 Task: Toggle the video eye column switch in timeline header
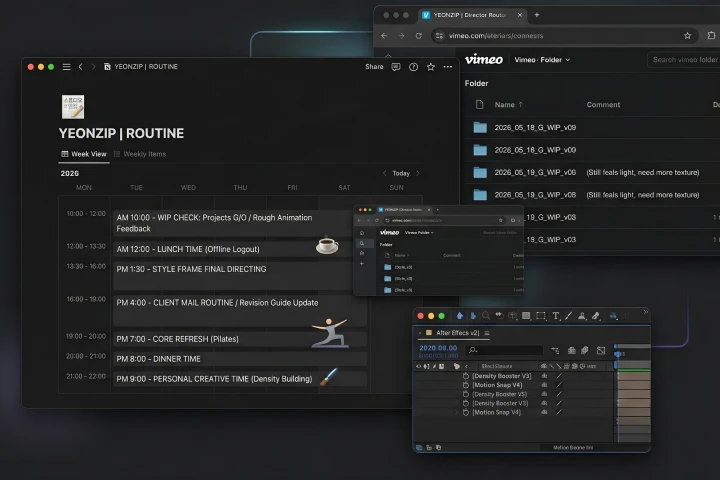click(418, 366)
